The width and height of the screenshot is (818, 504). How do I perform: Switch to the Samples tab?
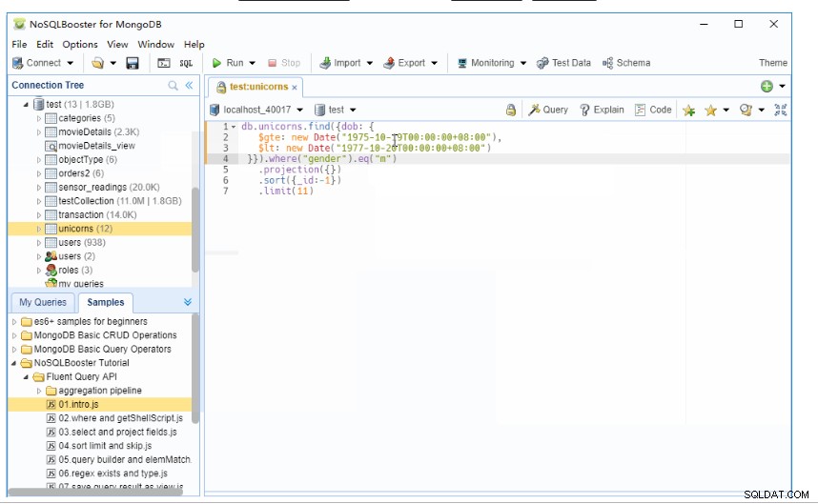click(106, 302)
